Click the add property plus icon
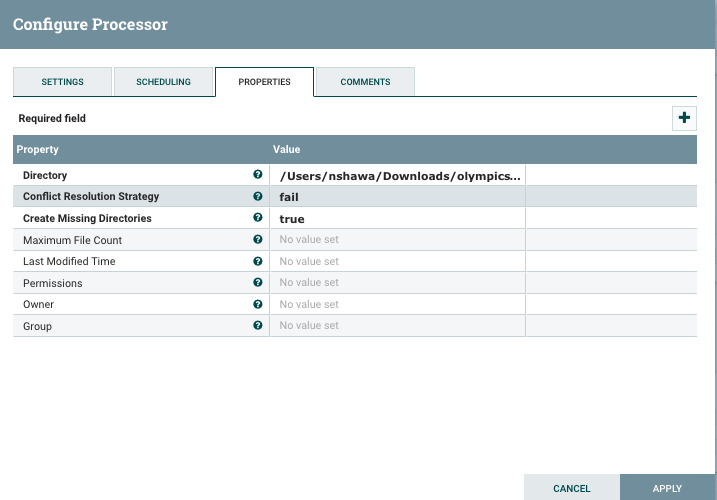717x500 pixels. tap(684, 118)
